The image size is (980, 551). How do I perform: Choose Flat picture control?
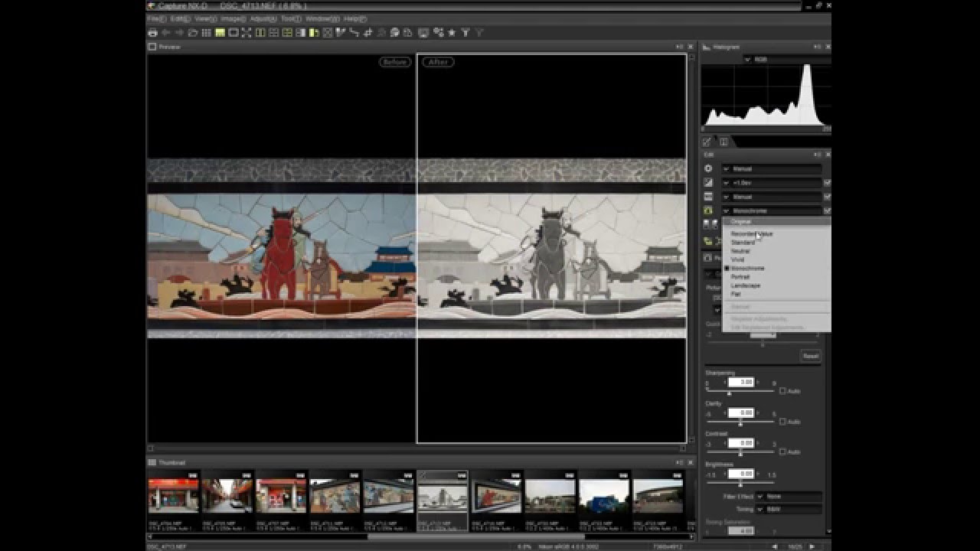tap(776, 294)
